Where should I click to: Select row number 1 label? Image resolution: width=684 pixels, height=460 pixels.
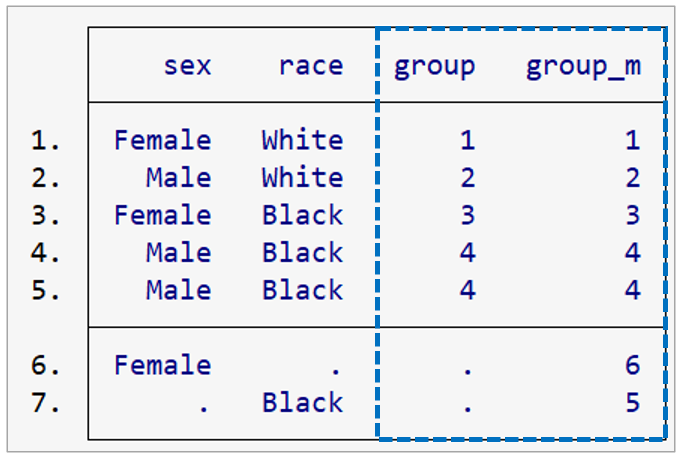click(46, 140)
